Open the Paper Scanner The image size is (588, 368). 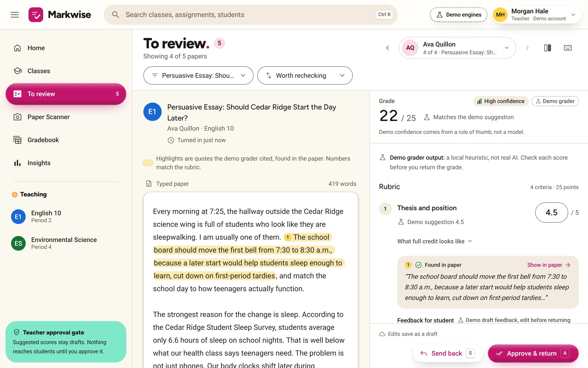(66, 117)
